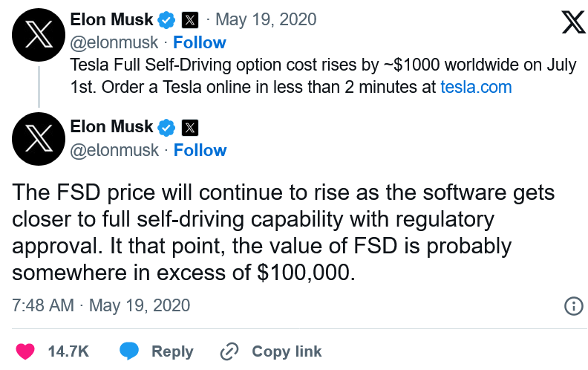Click the @elonmusk handle in second tweet

coord(114,150)
